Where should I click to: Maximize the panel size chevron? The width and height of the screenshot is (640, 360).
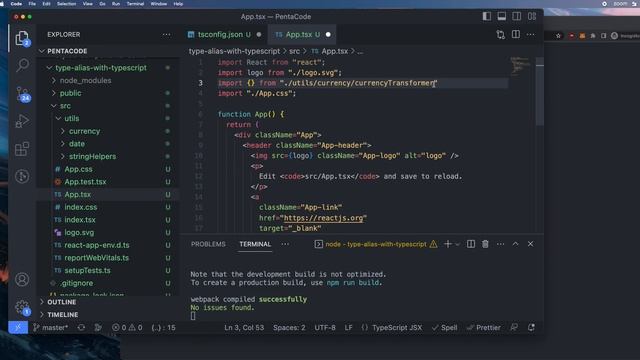[516, 244]
